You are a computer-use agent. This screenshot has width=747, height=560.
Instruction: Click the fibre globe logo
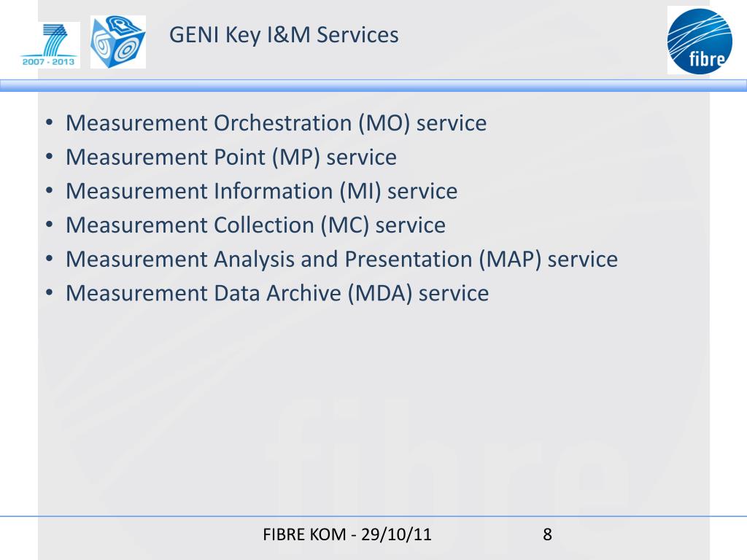700,41
